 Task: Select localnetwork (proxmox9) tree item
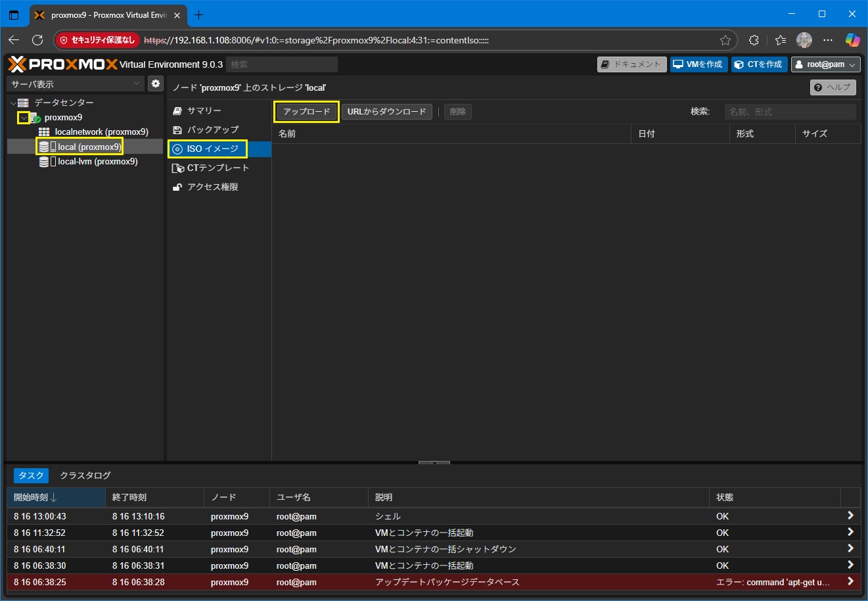[x=85, y=132]
